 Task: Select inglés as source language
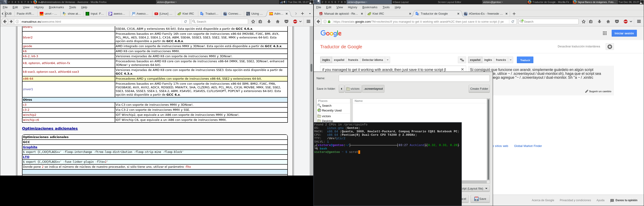click(x=326, y=60)
